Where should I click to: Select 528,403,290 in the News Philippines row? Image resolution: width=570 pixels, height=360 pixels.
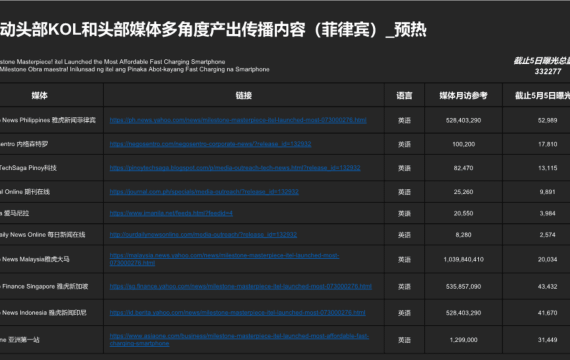pyautogui.click(x=463, y=120)
